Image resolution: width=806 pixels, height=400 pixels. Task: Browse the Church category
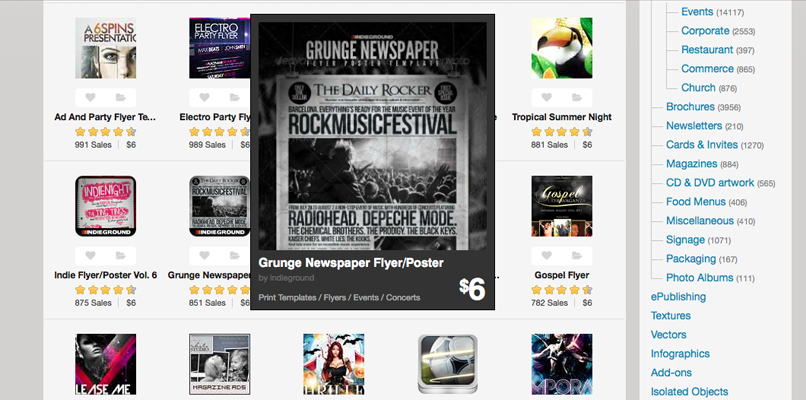click(698, 88)
